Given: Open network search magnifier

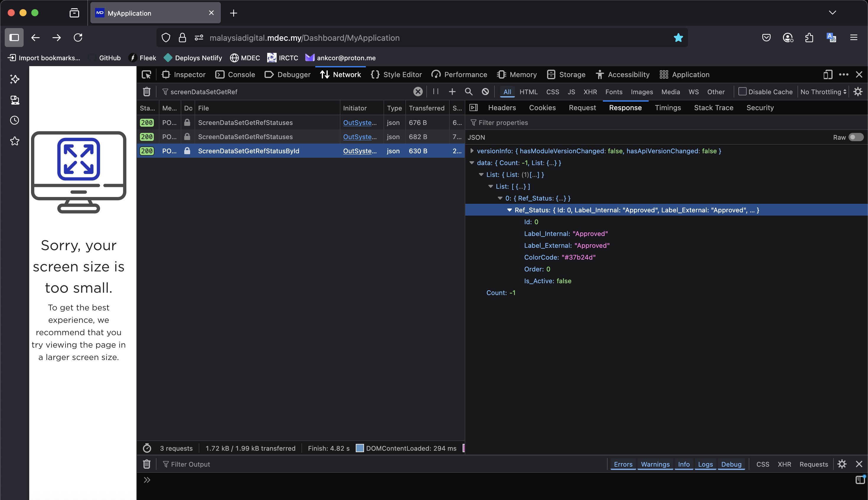Looking at the screenshot, I should 469,92.
